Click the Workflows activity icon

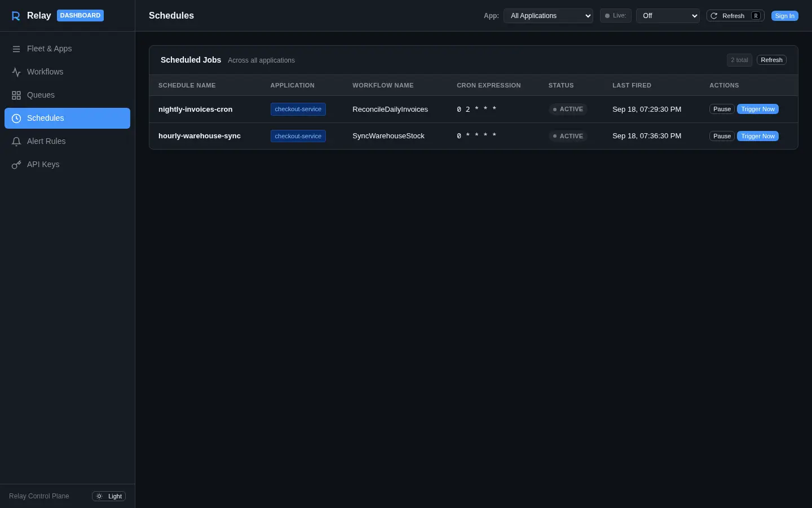point(16,72)
